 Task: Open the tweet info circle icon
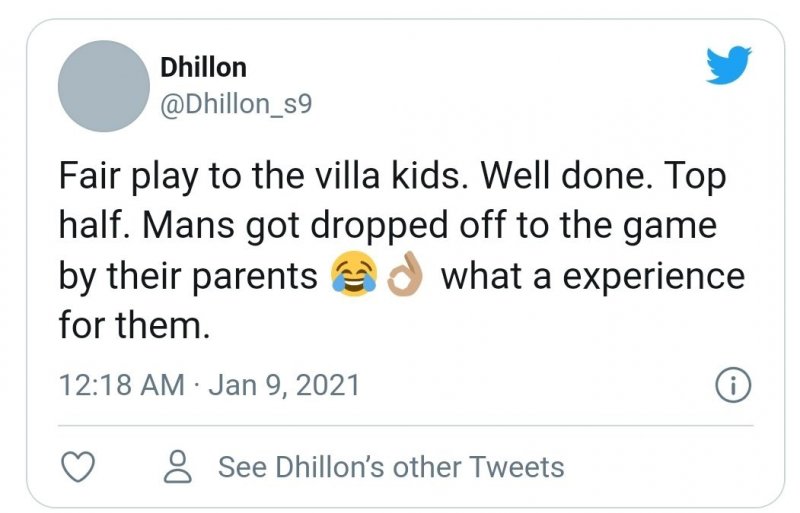click(x=734, y=384)
